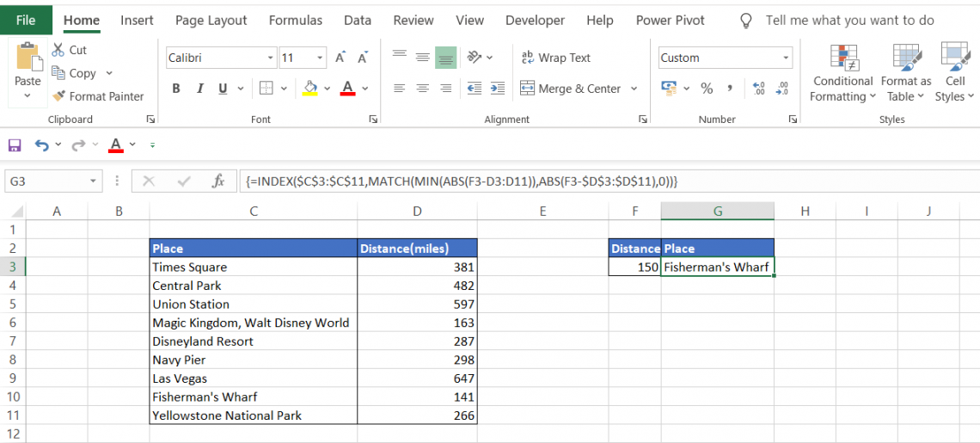Screen dimensions: 980x443
Task: Click the Insert Function fx icon
Action: 218,182
